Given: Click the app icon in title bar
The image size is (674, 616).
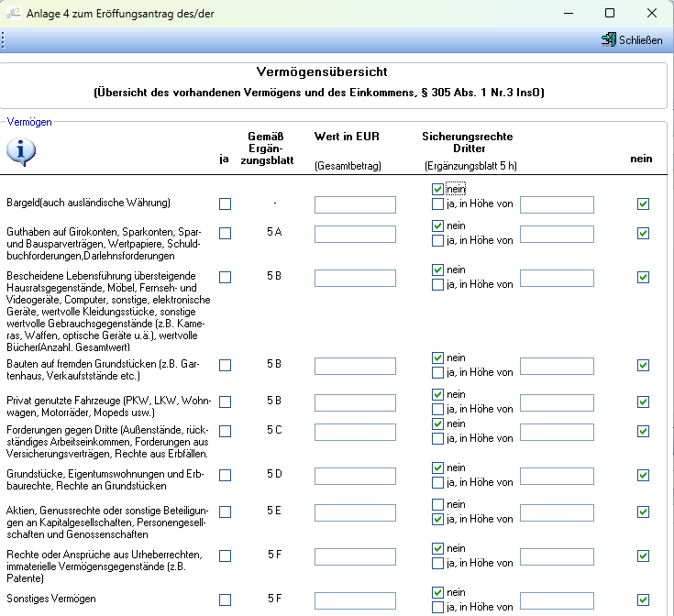Looking at the screenshot, I should click(14, 13).
